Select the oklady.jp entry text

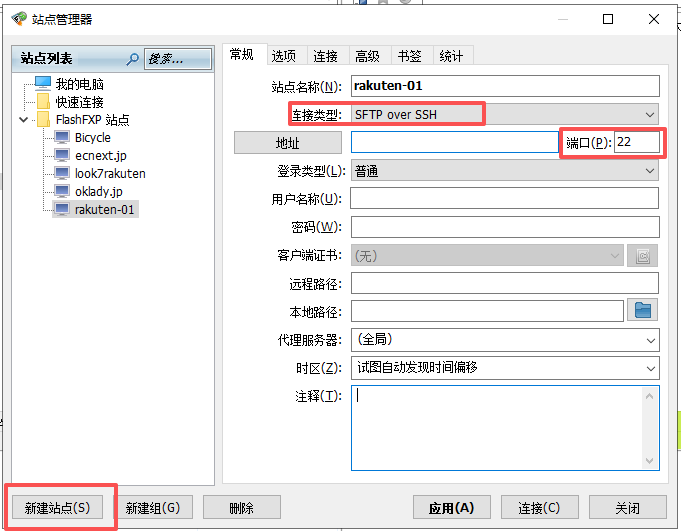coord(99,191)
